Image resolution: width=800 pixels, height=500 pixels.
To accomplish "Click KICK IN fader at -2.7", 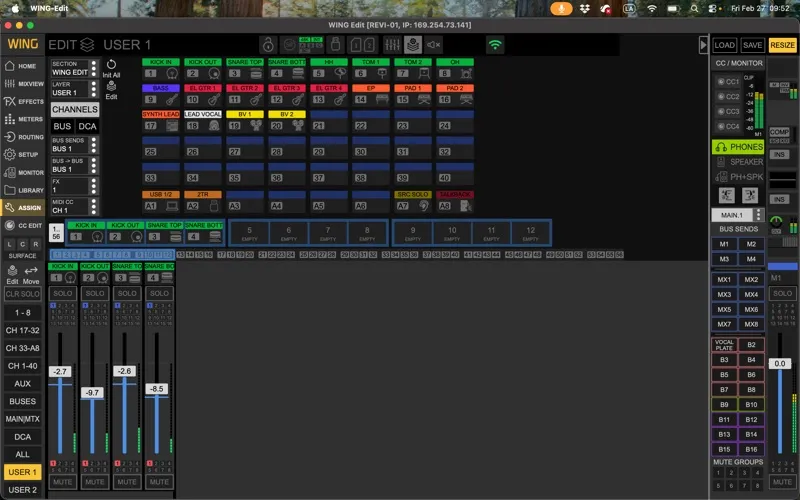I will click(x=60, y=371).
